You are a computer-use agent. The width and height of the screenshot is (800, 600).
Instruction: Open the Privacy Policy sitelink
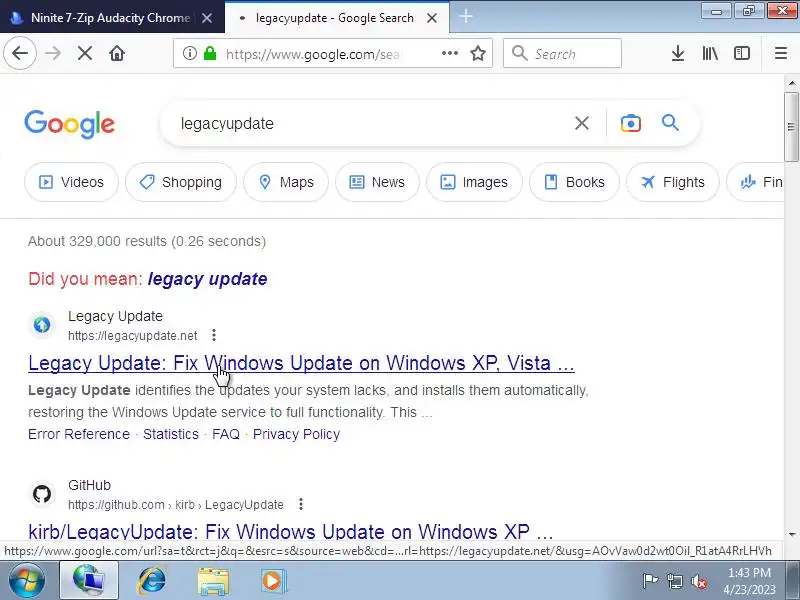click(x=296, y=434)
